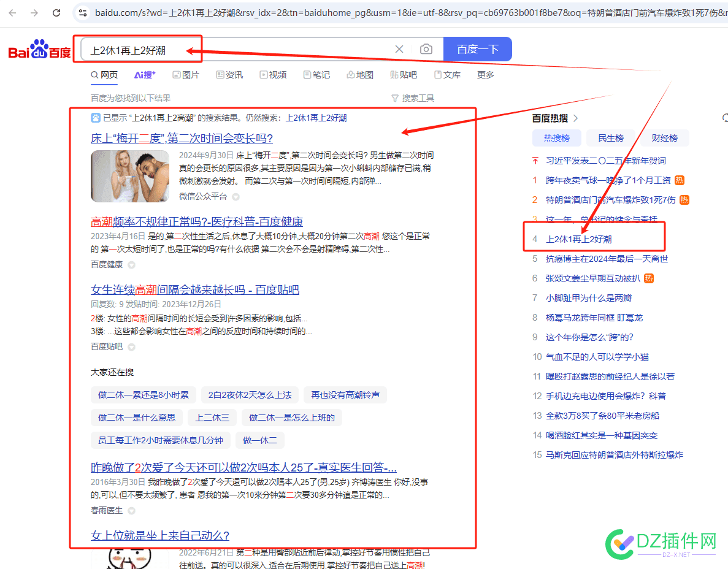Open 百度热搜 header chevron

tap(576, 118)
